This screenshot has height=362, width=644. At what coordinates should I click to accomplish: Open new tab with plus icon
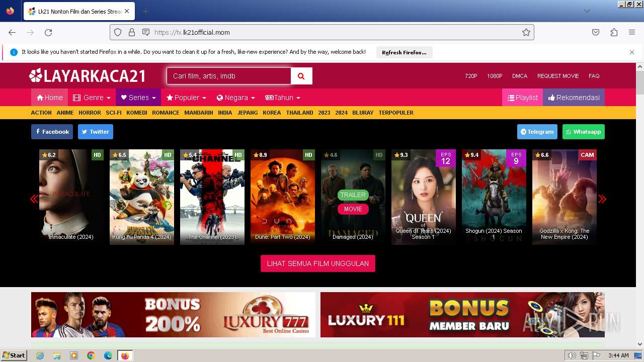[145, 11]
